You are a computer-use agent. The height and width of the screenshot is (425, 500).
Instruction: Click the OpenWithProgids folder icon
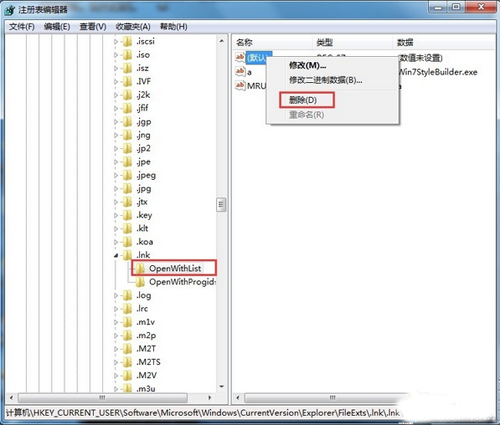pyautogui.click(x=140, y=282)
